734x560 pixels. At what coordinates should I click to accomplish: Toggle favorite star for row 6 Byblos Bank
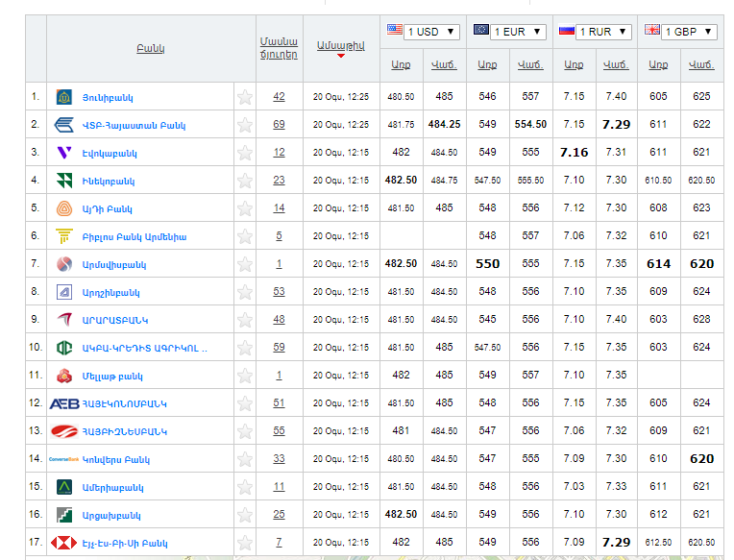point(245,236)
